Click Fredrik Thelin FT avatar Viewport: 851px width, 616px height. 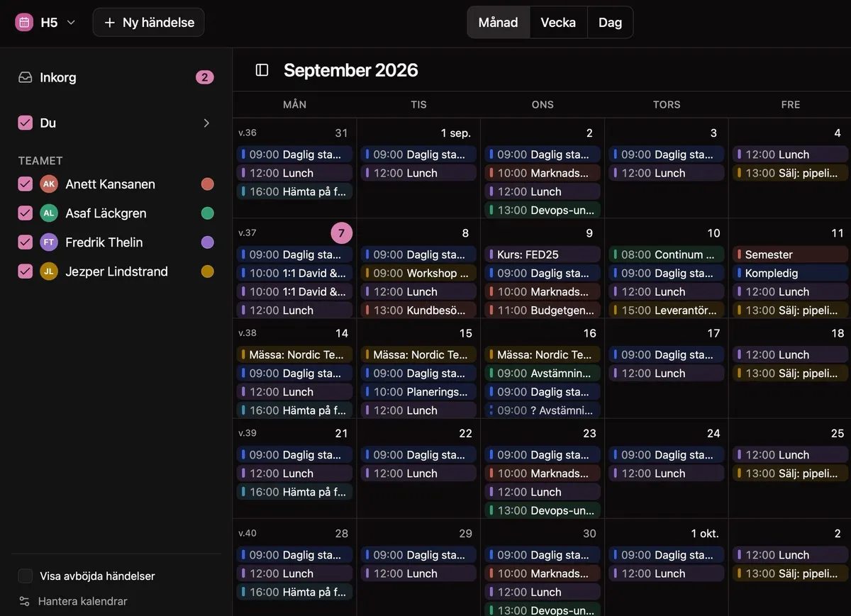pos(49,242)
